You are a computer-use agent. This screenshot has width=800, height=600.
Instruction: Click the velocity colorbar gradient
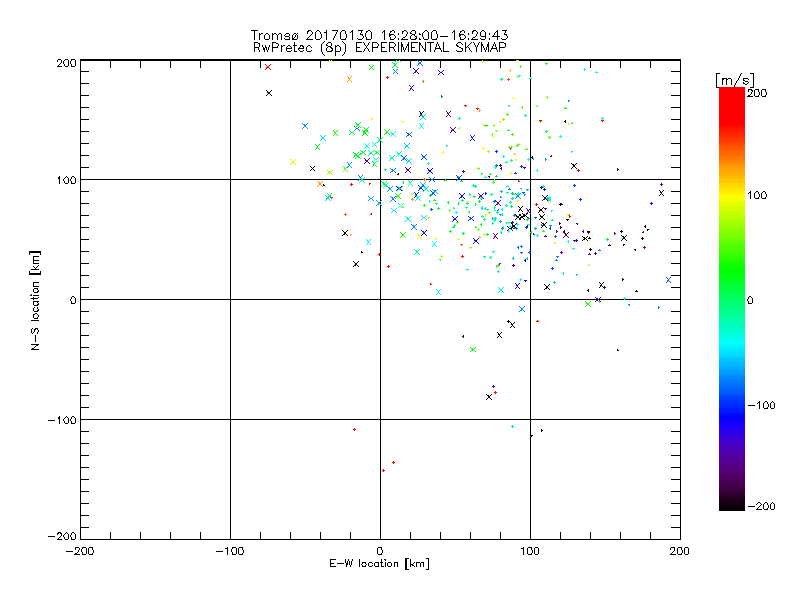(x=732, y=299)
